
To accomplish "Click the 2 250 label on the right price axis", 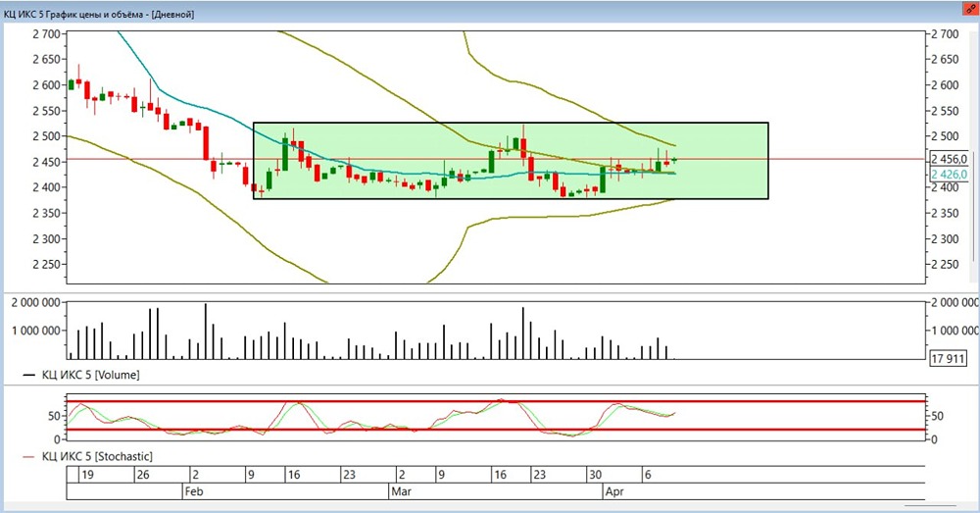I will coord(945,264).
